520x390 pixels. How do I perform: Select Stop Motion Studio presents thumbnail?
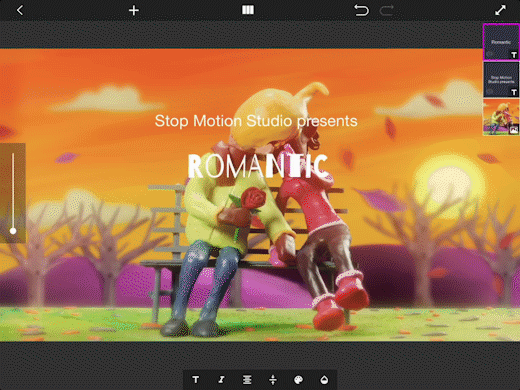(x=501, y=80)
